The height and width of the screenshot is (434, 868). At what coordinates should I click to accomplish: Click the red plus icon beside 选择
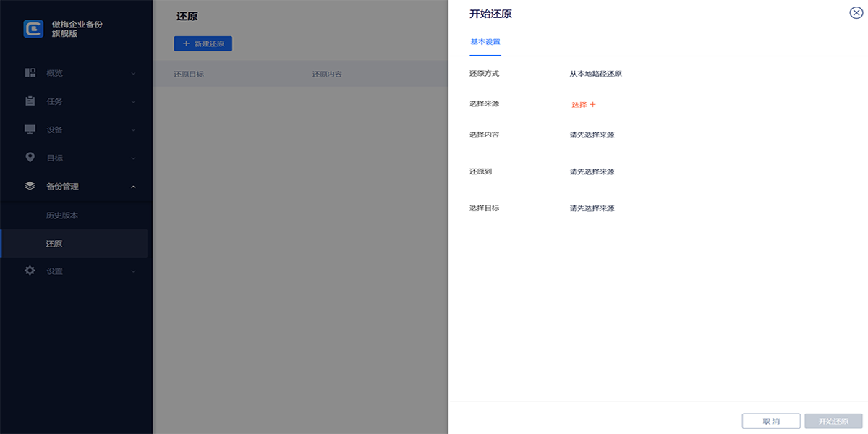(592, 105)
